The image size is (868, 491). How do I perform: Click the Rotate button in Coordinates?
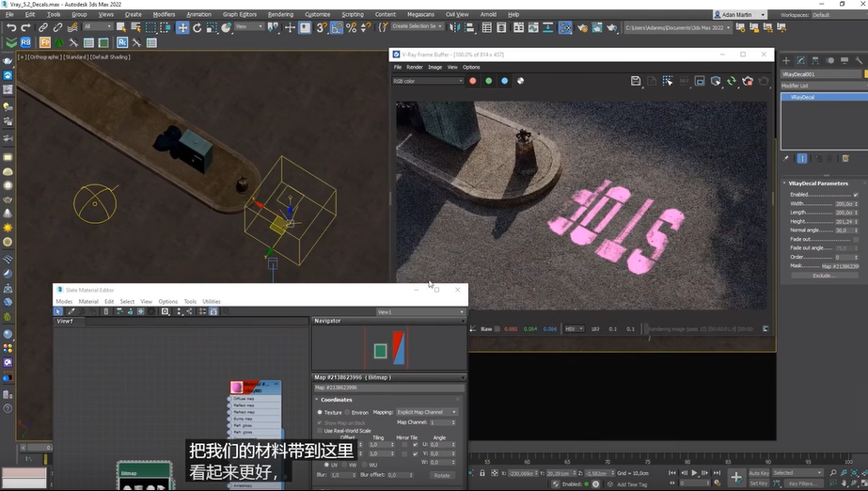tap(442, 476)
